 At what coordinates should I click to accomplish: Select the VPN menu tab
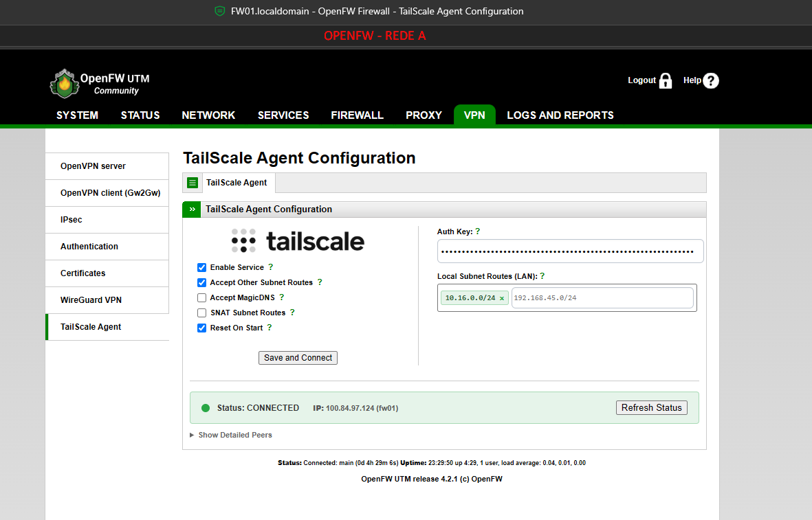tap(474, 115)
